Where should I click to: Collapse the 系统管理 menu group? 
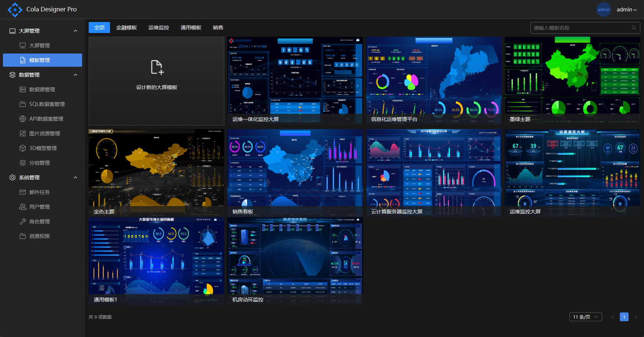click(x=76, y=177)
